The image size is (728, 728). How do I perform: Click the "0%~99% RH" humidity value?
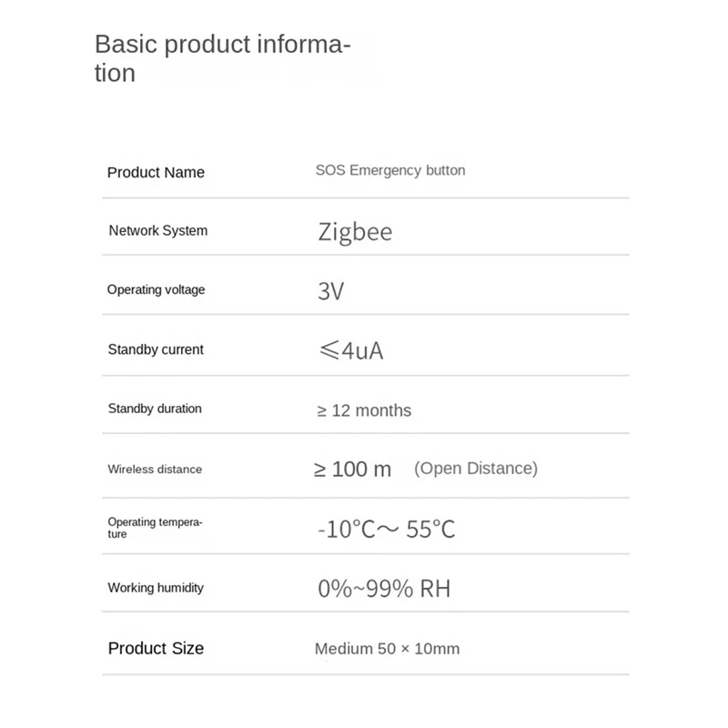(x=384, y=589)
